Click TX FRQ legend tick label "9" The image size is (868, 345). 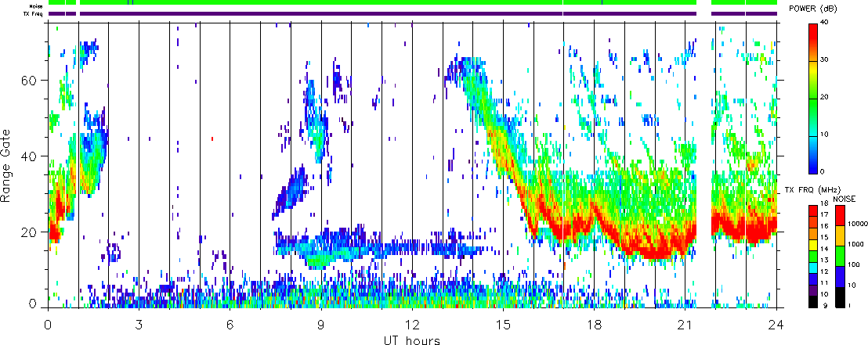(x=825, y=305)
